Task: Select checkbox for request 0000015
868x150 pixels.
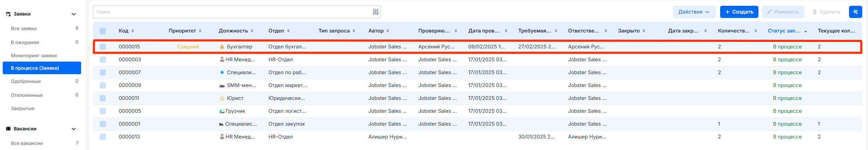Action: tap(103, 47)
